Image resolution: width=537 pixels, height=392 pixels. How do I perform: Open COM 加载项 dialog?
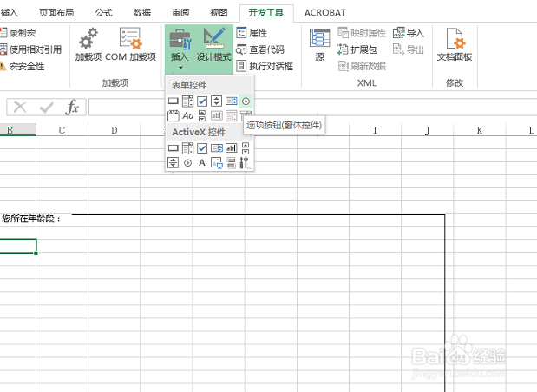click(x=130, y=44)
